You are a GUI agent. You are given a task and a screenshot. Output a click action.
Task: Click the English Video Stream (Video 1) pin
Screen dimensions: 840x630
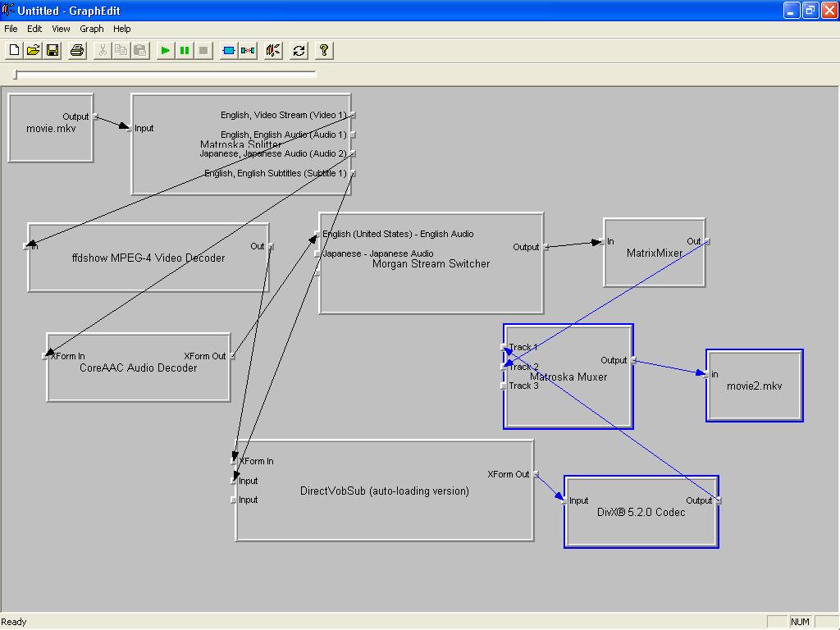point(353,115)
